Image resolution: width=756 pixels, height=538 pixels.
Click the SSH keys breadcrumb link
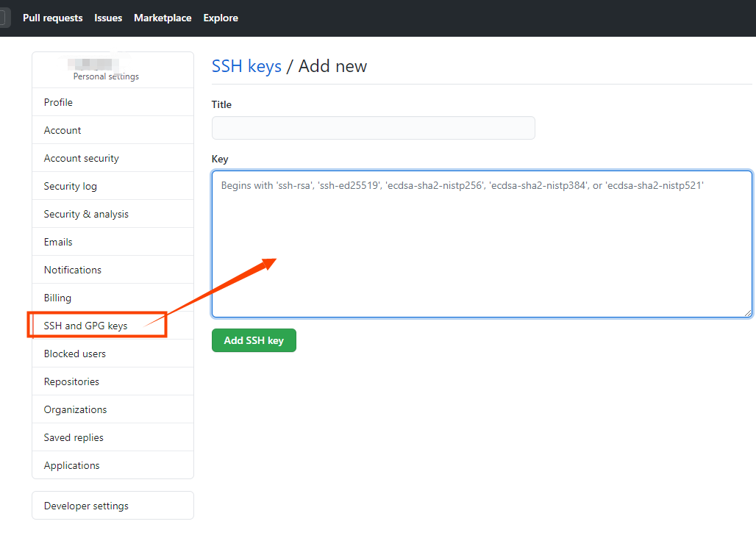click(x=246, y=66)
